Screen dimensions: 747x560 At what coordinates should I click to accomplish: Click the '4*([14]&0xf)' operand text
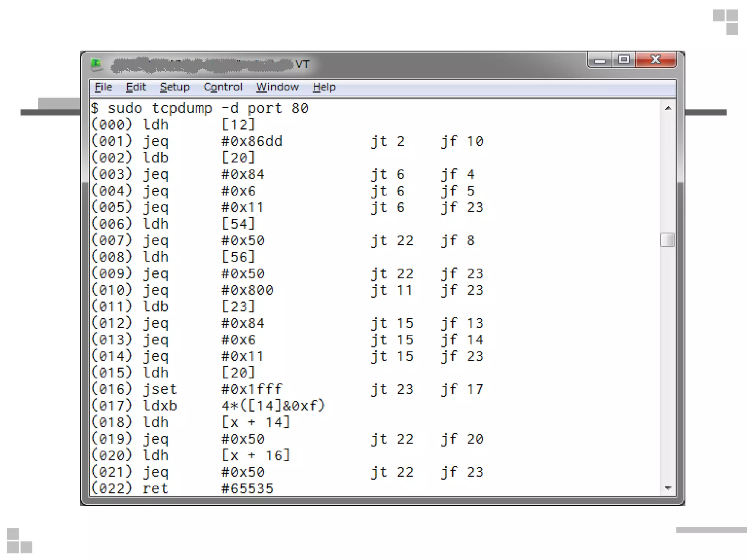coord(273,406)
